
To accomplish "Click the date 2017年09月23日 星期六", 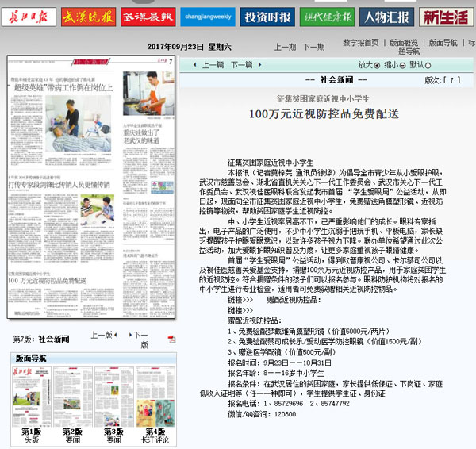I will (189, 47).
